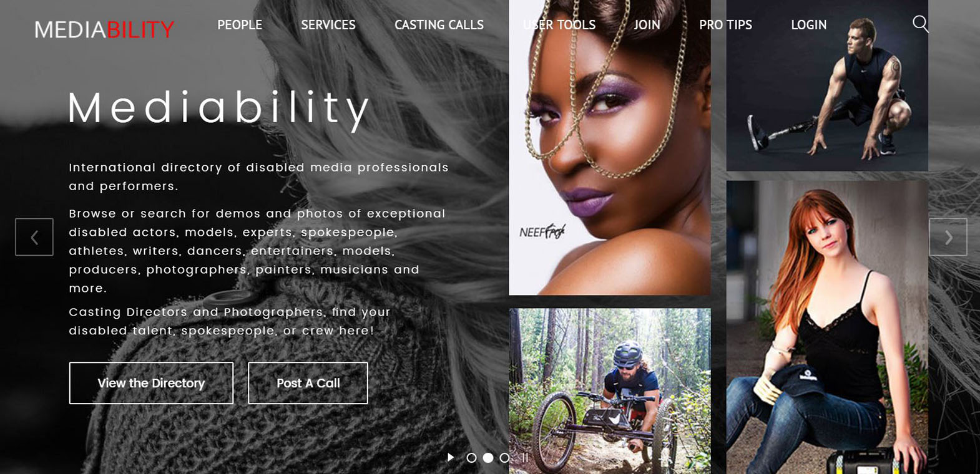Go to previous slide arrow
The image size is (980, 474).
(x=34, y=237)
